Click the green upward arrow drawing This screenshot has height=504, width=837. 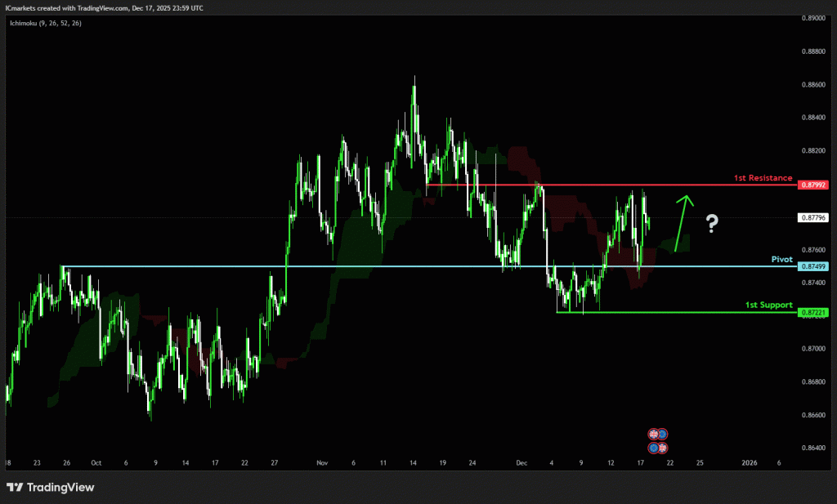click(683, 222)
